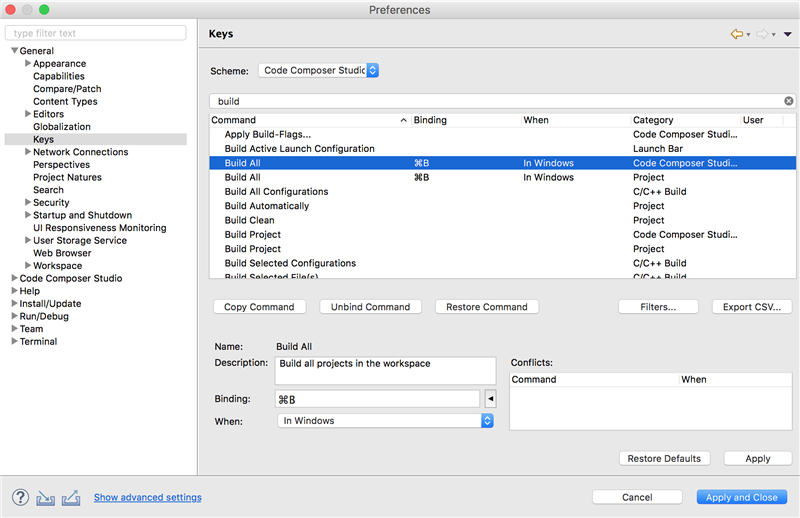The height and width of the screenshot is (518, 800).
Task: Expand the Terminal tree node
Action: (x=14, y=341)
